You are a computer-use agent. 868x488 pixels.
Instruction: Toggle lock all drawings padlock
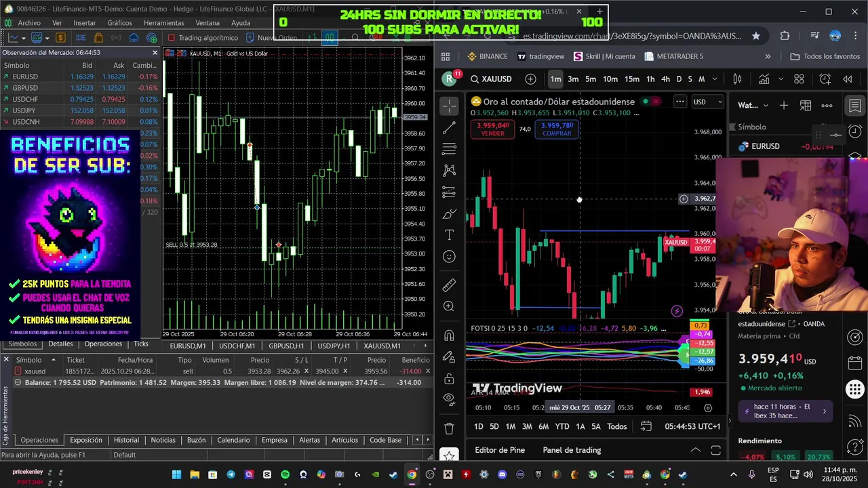tap(449, 378)
